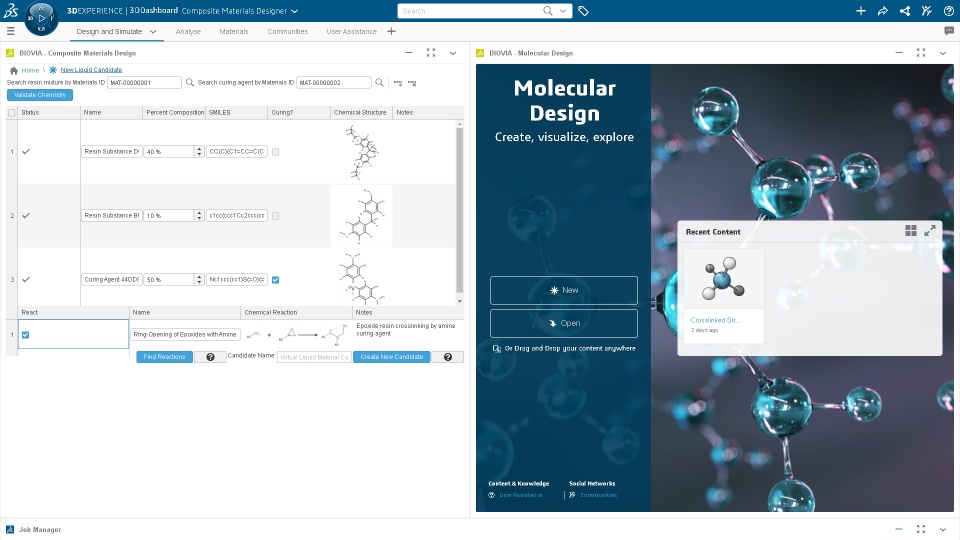Screen dimensions: 960x540
Task: Open help next to Create New Candidate
Action: coord(448,357)
